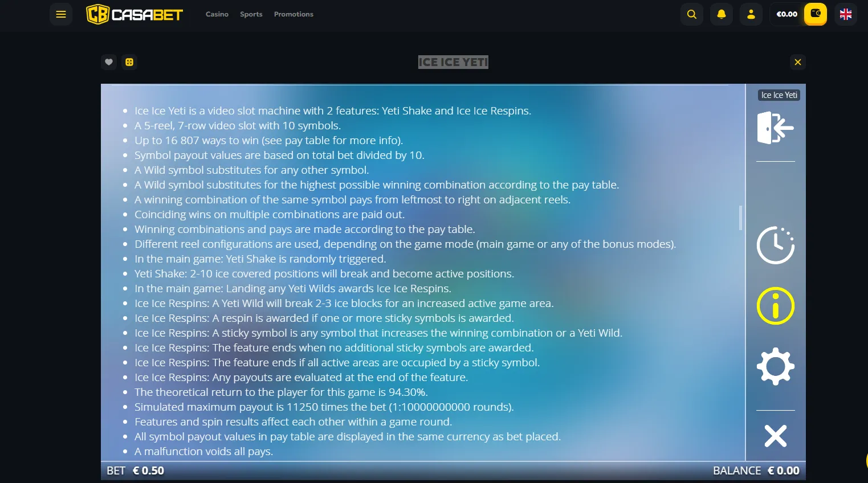
Task: Open the user account profile
Action: [x=751, y=14]
